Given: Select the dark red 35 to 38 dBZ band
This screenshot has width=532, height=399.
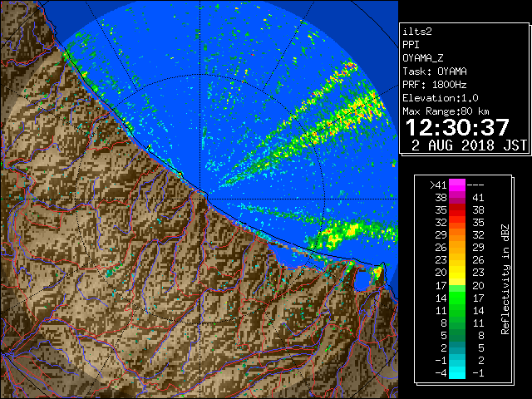Looking at the screenshot, I should [457, 210].
